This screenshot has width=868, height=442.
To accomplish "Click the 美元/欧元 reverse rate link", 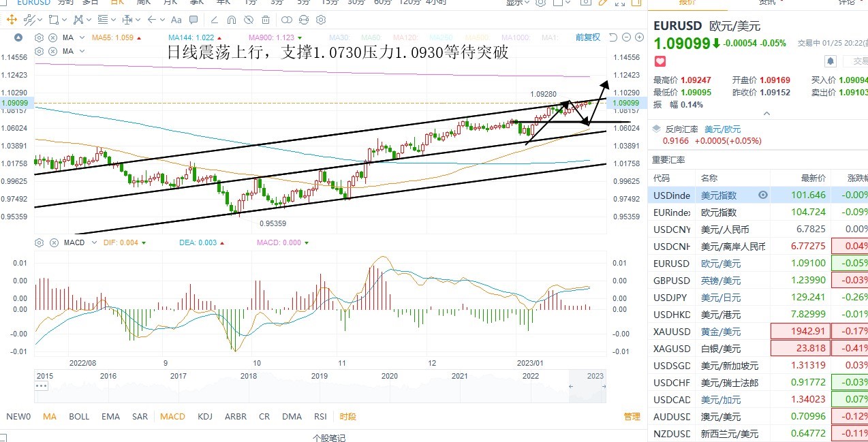I will (x=722, y=129).
